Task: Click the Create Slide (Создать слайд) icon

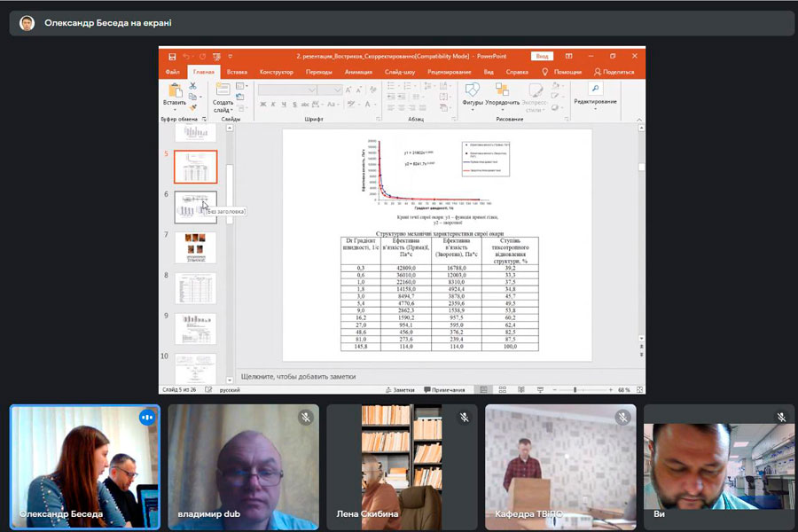Action: [x=223, y=90]
